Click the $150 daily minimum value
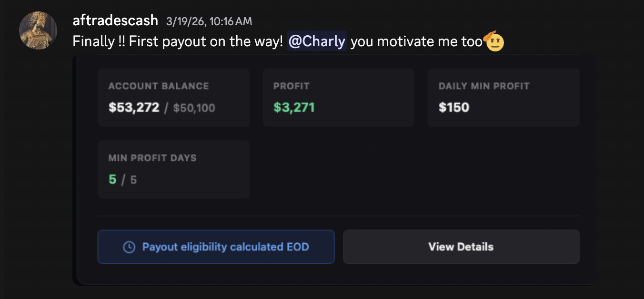This screenshot has height=299, width=644. (x=454, y=108)
